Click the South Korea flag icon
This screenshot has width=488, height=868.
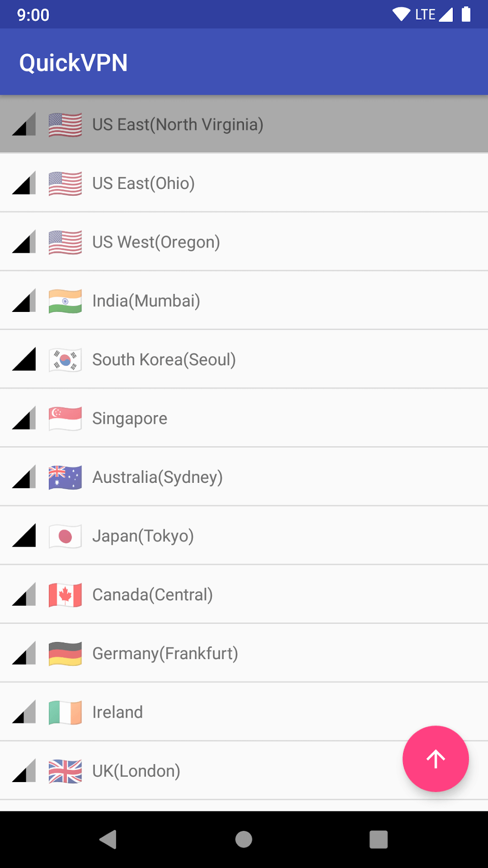point(65,360)
